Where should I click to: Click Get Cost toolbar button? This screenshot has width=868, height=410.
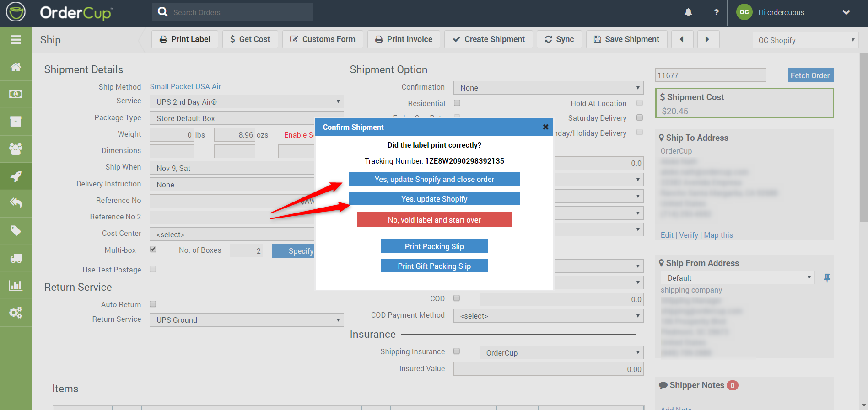pos(250,39)
